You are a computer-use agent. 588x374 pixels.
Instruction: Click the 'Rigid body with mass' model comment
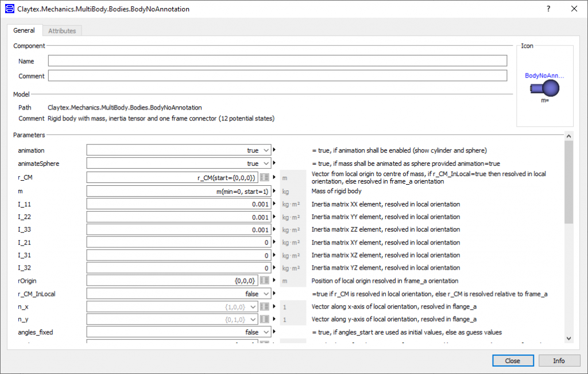click(x=161, y=118)
